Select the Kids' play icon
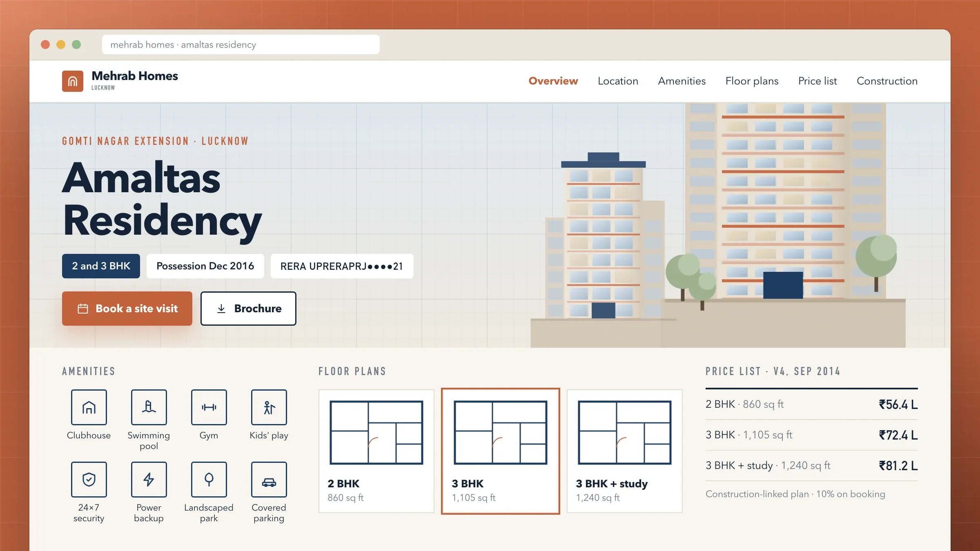 tap(269, 407)
